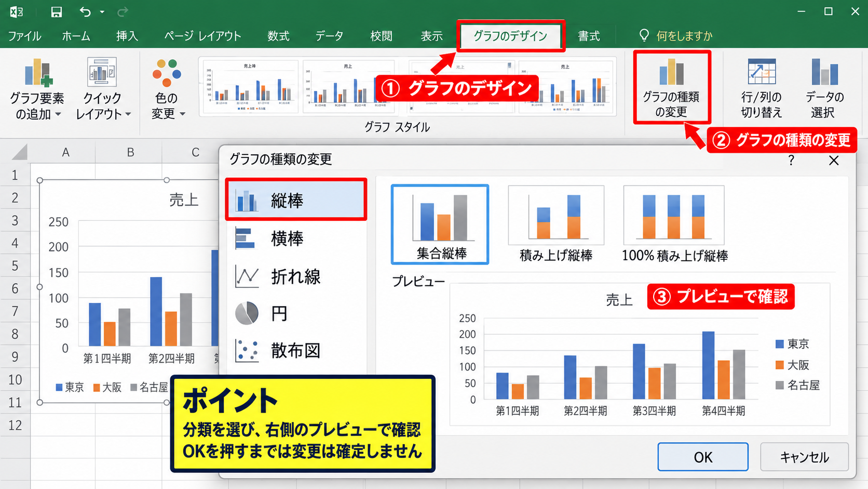
Task: Select 縦棒 chart category
Action: 296,200
